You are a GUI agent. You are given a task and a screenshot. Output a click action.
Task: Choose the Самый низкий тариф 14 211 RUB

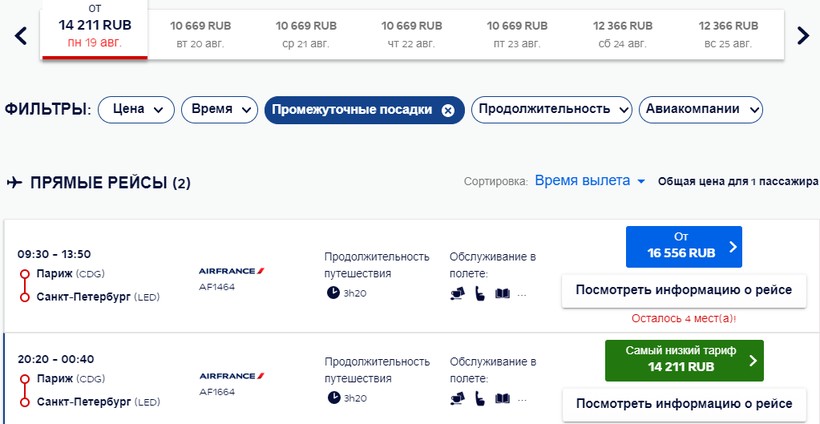click(684, 360)
